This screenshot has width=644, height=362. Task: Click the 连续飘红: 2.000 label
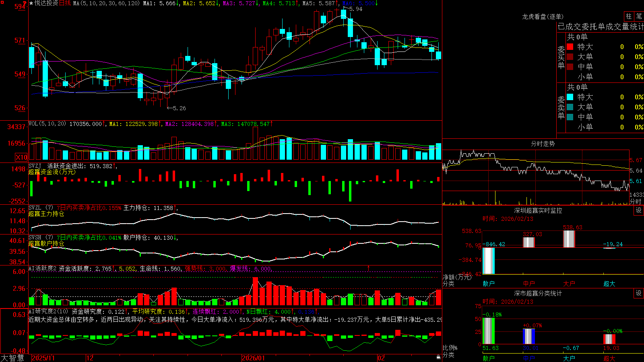coord(216,311)
